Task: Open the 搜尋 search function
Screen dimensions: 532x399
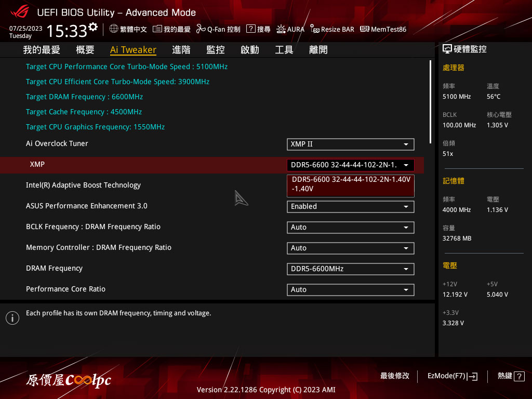Action: click(x=258, y=29)
